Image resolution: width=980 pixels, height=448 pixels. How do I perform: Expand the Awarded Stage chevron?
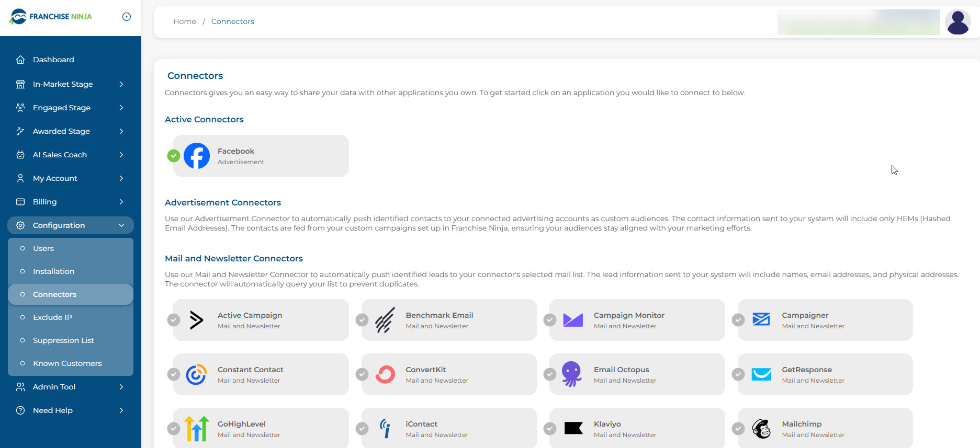pos(121,131)
